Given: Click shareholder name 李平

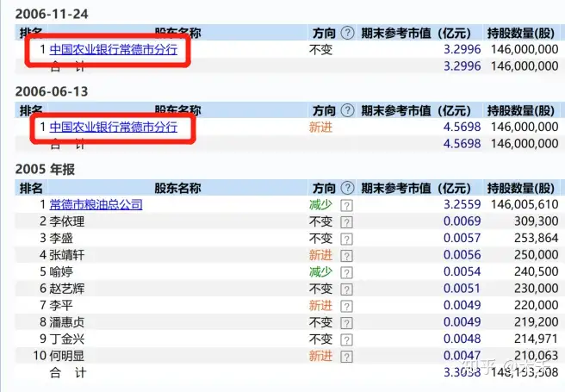Looking at the screenshot, I should (x=61, y=306).
